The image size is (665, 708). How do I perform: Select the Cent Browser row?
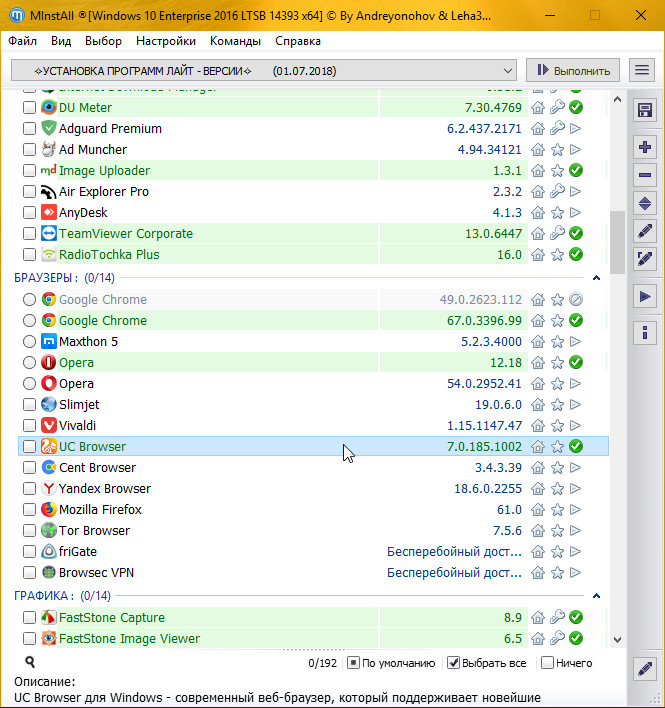coord(313,467)
